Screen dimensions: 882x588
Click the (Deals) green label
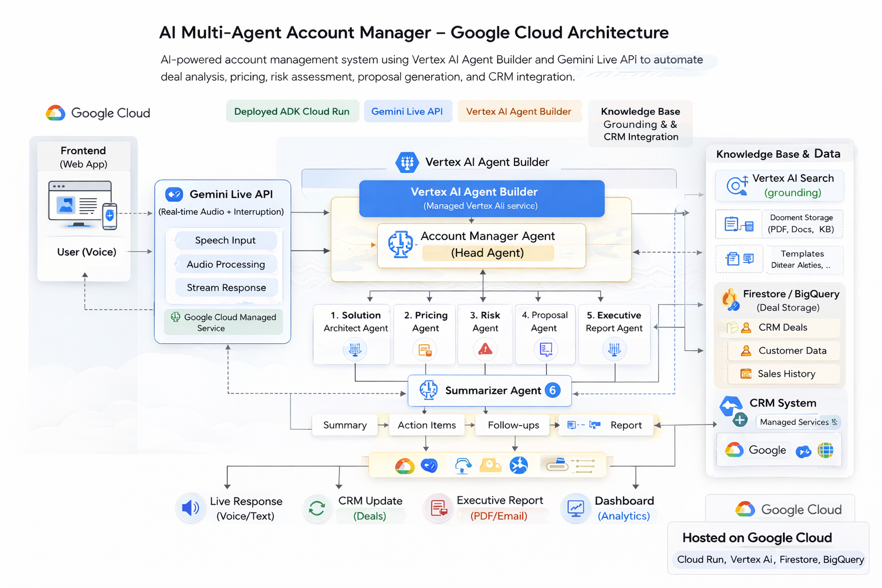coord(370,516)
